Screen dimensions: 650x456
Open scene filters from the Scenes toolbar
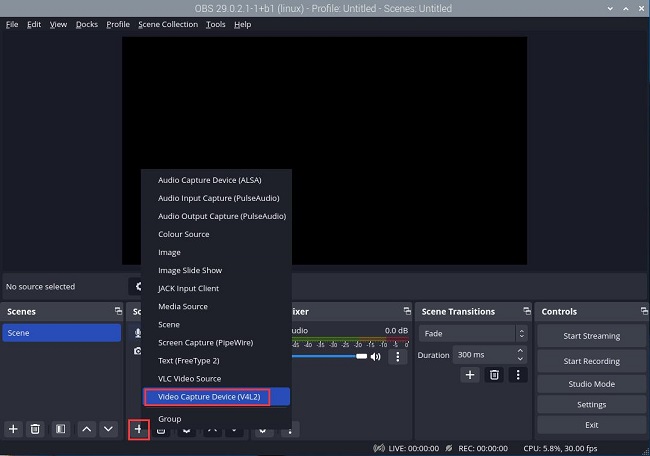[61, 429]
